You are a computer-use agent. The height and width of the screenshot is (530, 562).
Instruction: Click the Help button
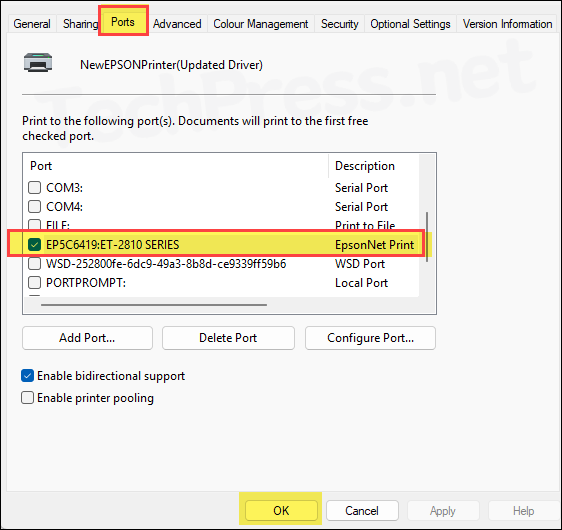524,511
